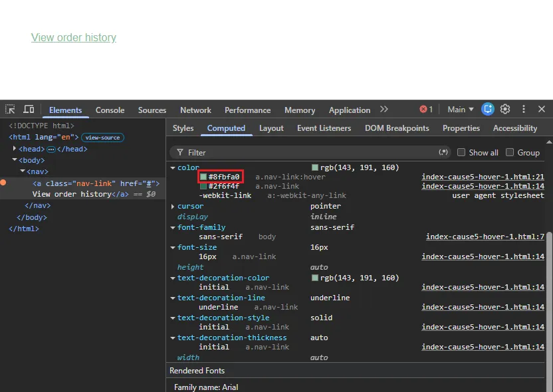Toggle the device toolbar icon
This screenshot has width=553, height=392.
29,110
